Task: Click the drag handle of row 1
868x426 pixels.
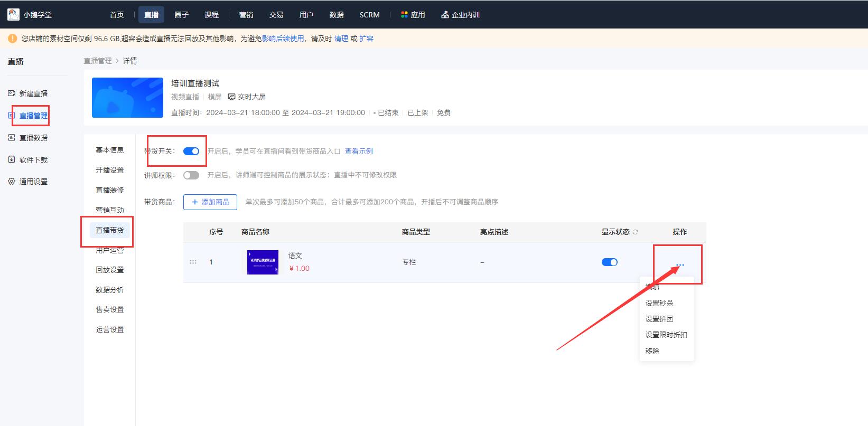Action: [x=193, y=262]
